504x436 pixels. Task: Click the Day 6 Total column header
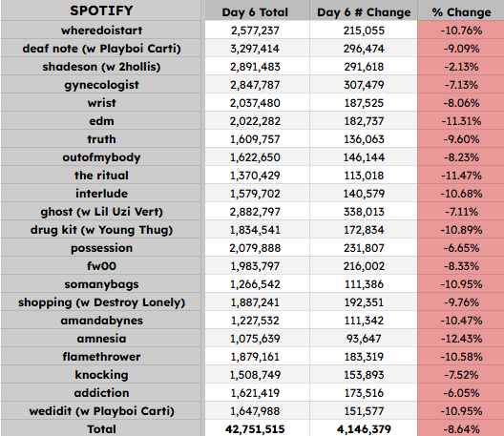point(256,10)
